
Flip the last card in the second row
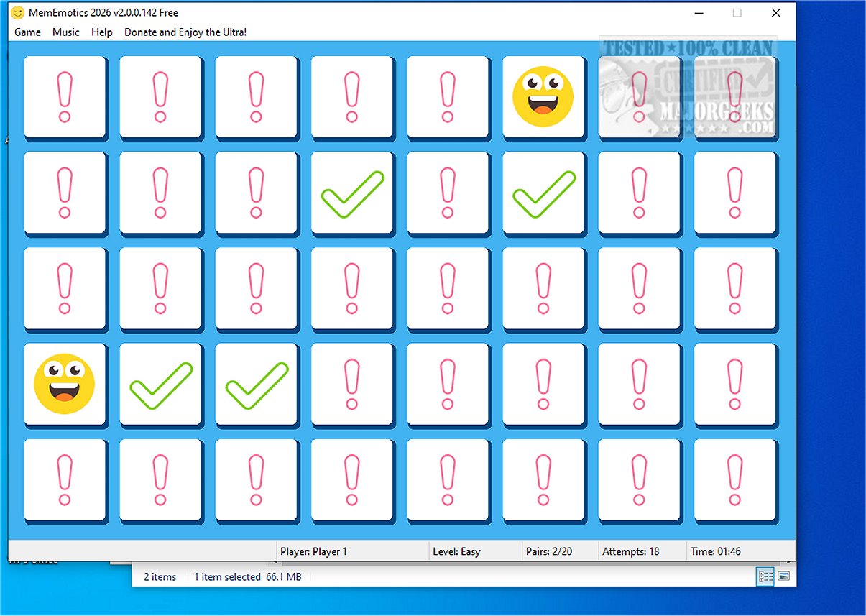tap(735, 192)
